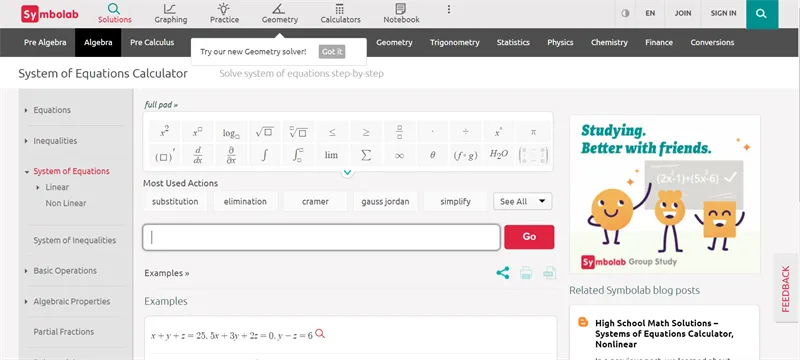Open the Calculators section
The width and height of the screenshot is (800, 360).
point(340,14)
